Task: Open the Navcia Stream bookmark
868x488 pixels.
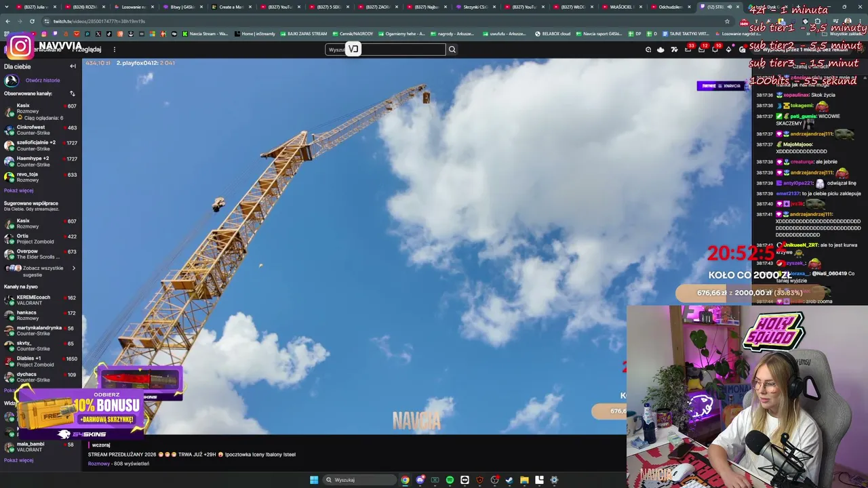Action: click(x=204, y=34)
